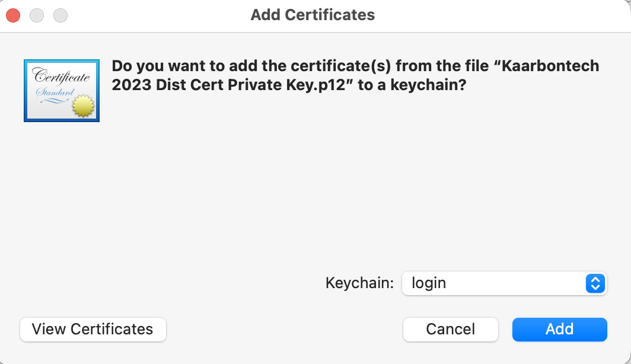631x364 pixels.
Task: Click the zoom button in the title bar
Action: (x=60, y=15)
